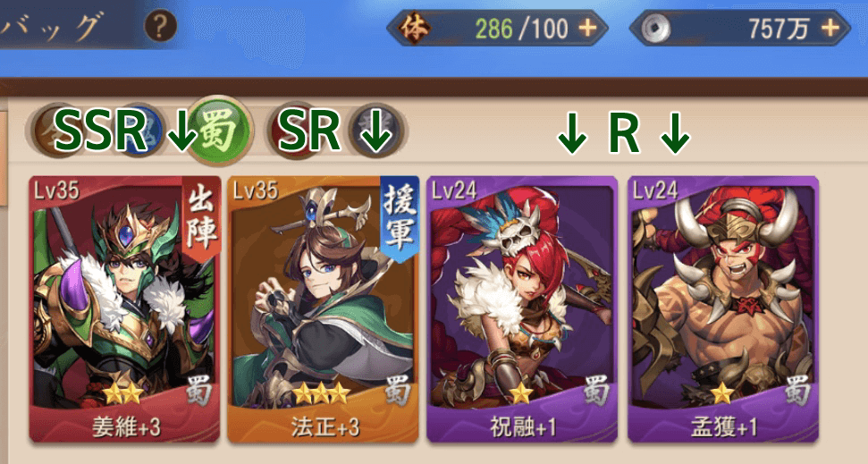Select the blue faction filter circle
868x464 pixels.
click(139, 131)
